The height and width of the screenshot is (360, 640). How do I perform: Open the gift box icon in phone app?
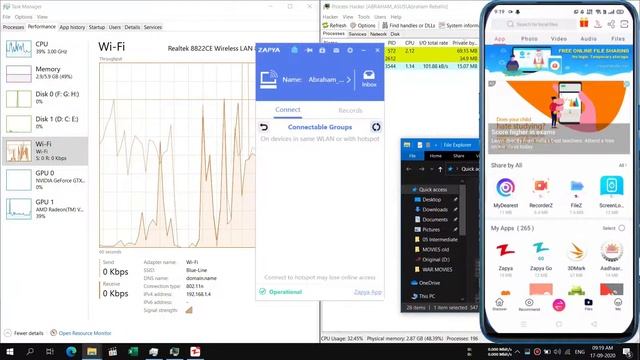pos(584,23)
